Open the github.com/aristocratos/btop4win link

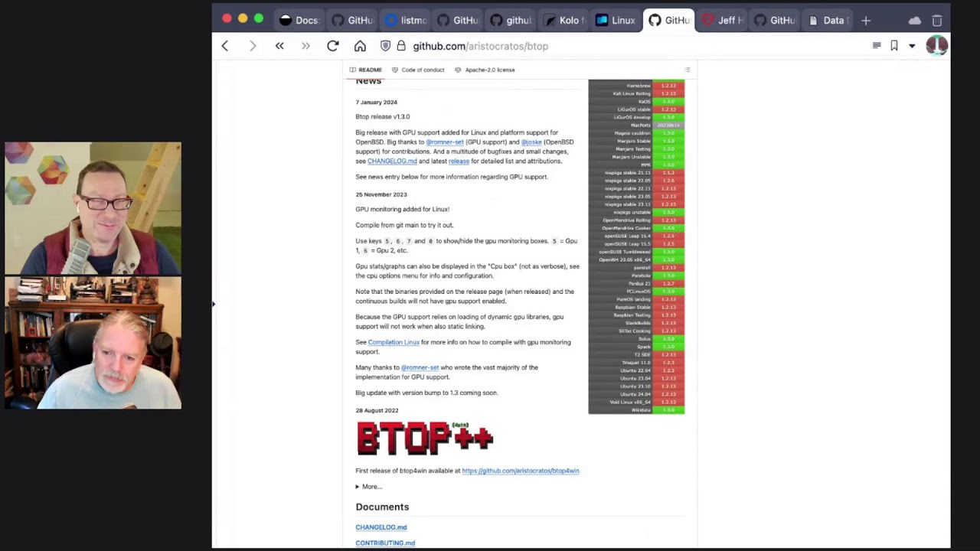[x=521, y=471]
